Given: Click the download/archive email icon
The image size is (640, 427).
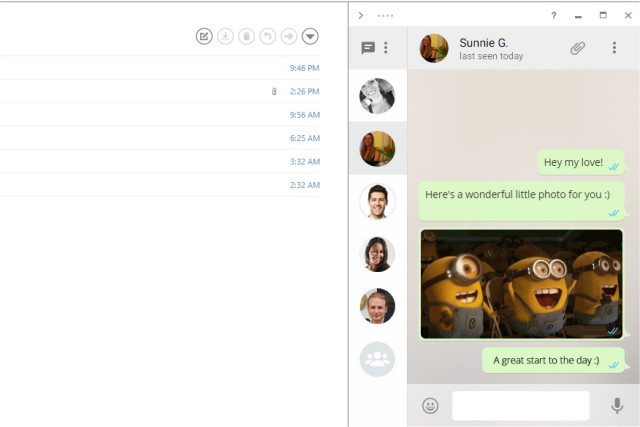Looking at the screenshot, I should tap(225, 36).
